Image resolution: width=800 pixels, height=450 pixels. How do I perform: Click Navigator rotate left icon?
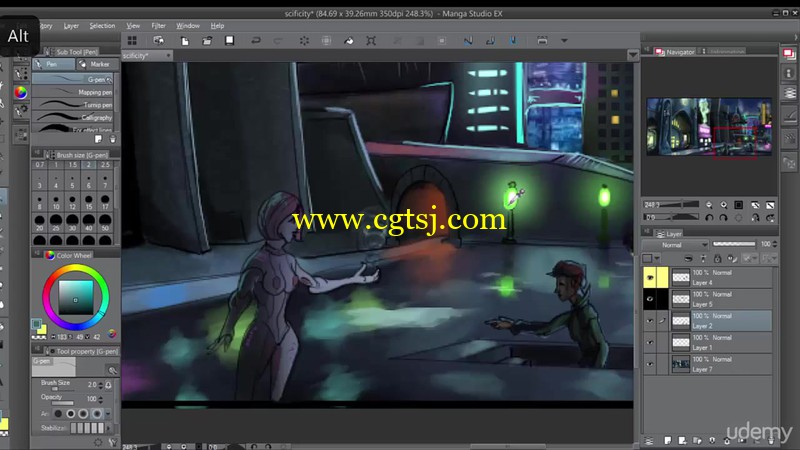[x=709, y=218]
